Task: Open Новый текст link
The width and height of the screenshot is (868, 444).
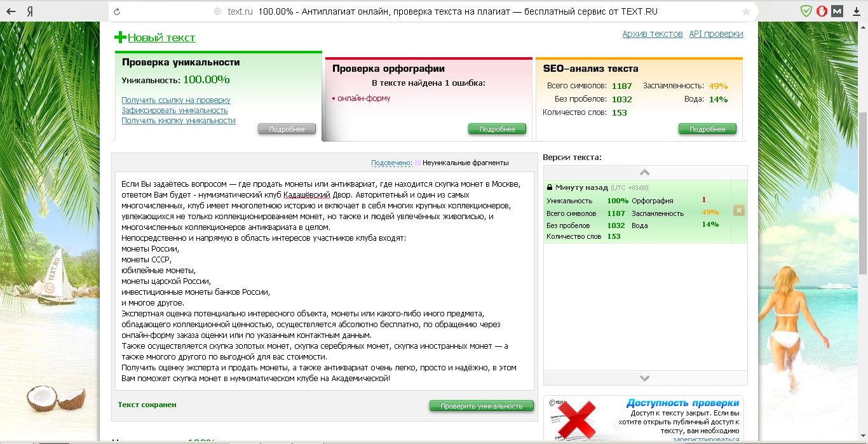Action: [x=161, y=37]
